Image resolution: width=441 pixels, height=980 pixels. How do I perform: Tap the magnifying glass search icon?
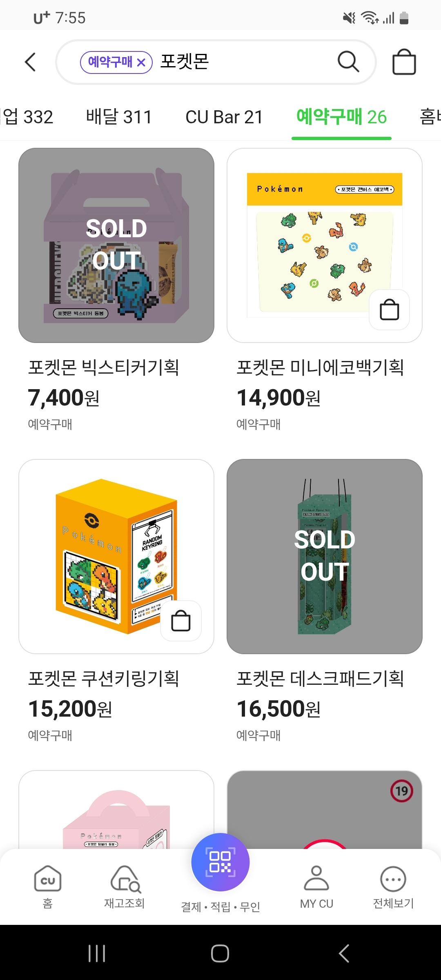[348, 62]
